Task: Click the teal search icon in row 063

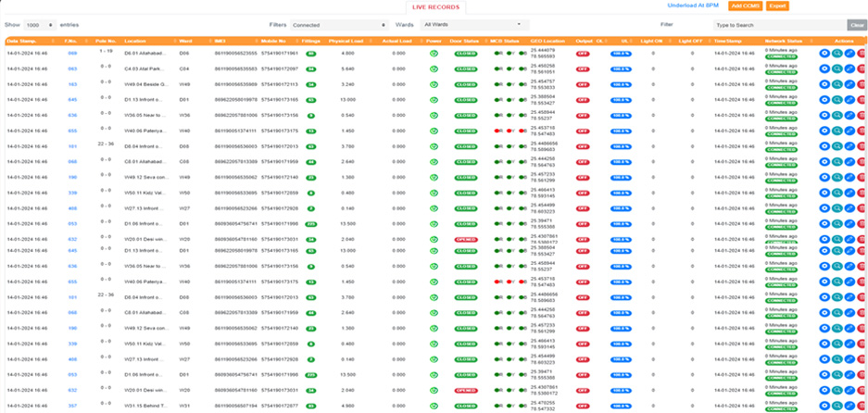Action: click(837, 69)
